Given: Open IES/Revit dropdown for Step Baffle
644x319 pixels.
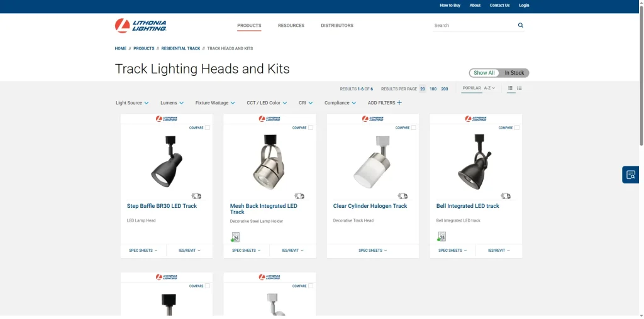Looking at the screenshot, I should [189, 250].
